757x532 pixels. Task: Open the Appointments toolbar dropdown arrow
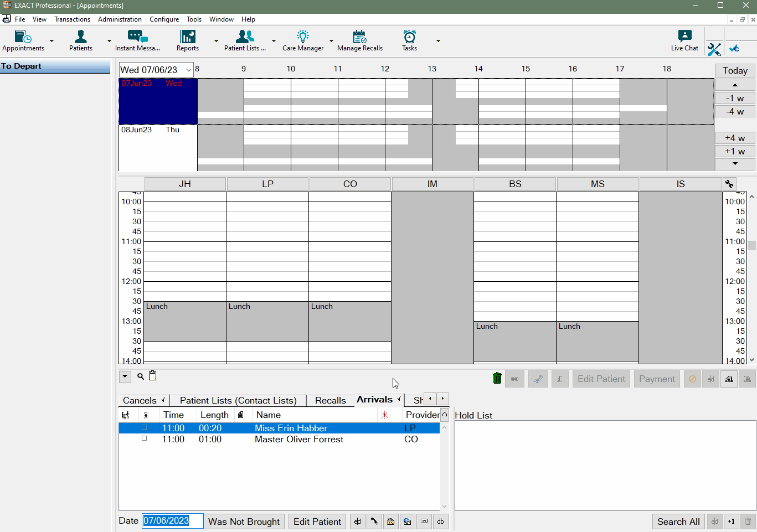point(52,41)
